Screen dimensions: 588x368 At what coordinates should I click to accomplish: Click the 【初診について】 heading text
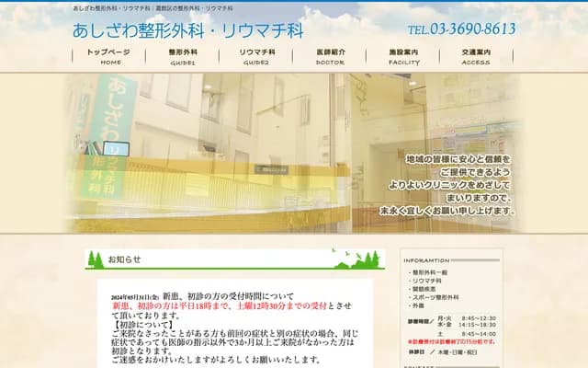point(142,324)
